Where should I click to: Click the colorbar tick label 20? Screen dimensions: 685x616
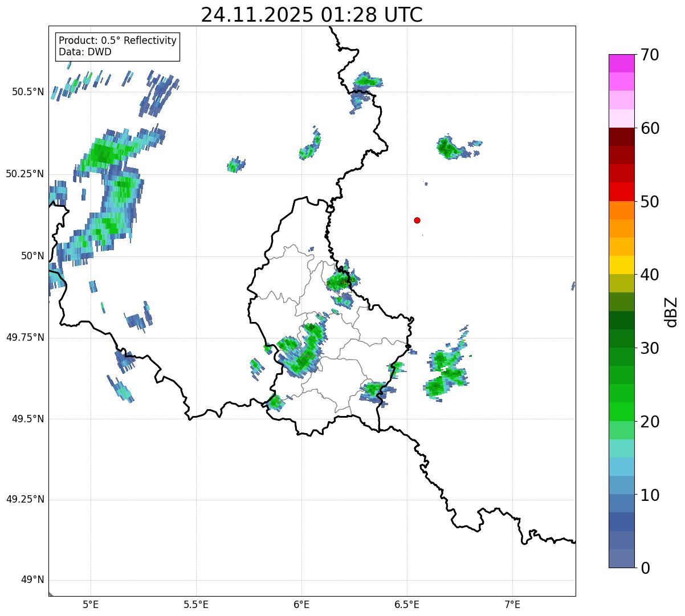650,422
